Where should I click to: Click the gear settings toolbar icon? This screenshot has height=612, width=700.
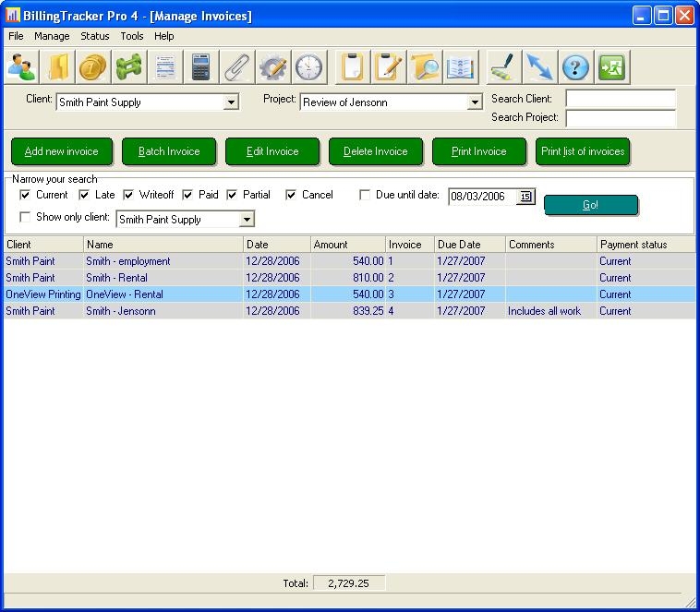[273, 67]
